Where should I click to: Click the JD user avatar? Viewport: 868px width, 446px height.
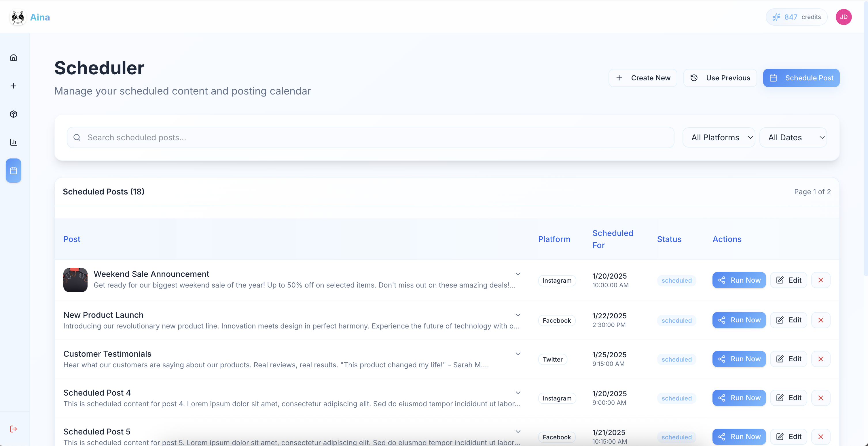[844, 17]
